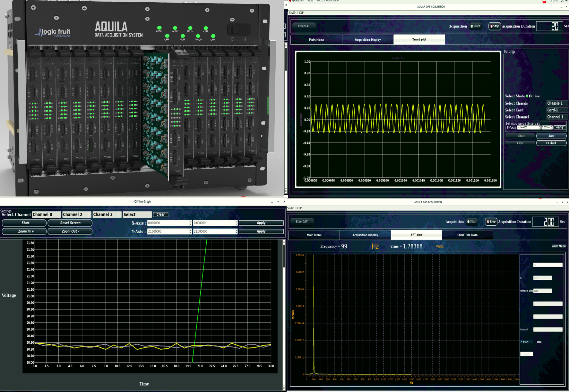Expand top dropdown in FFT side panel
This screenshot has height=392, width=569.
[548, 265]
